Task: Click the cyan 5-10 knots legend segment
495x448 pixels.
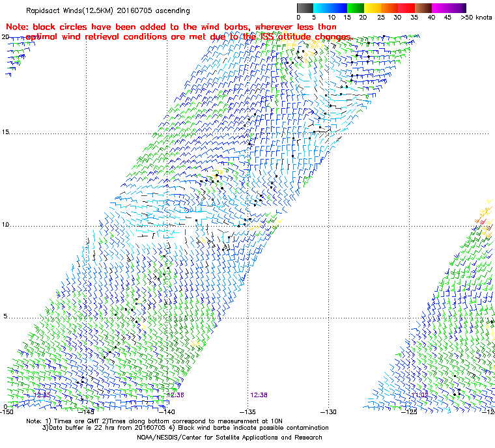Action: pos(322,8)
